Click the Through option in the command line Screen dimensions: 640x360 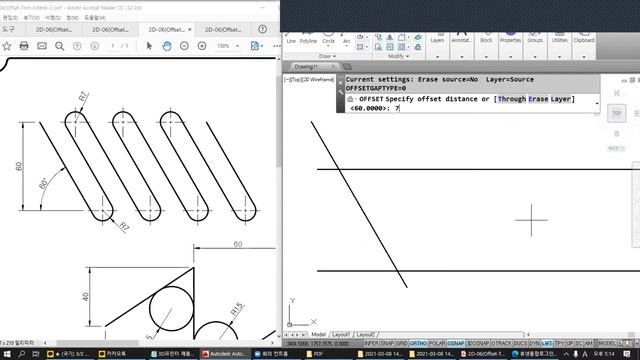point(511,99)
